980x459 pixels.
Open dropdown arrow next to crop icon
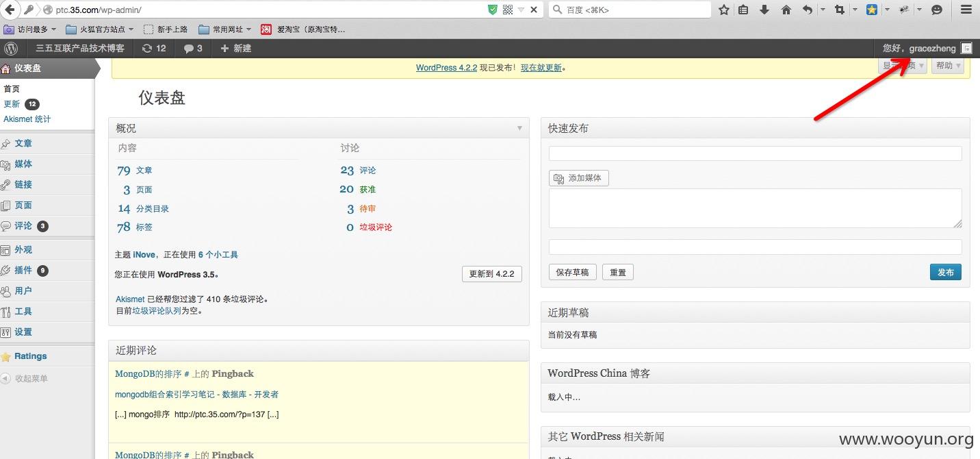pyautogui.click(x=855, y=10)
